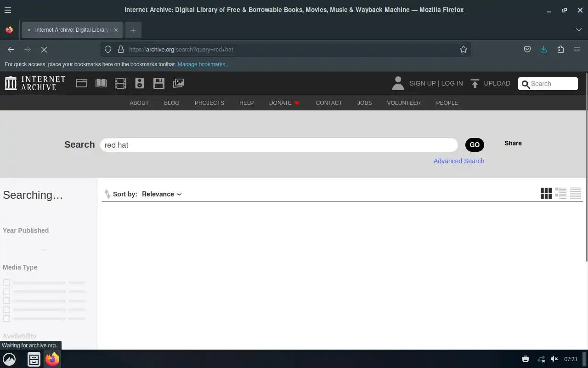
Task: Click the magnifier in top search box
Action: coord(526,84)
